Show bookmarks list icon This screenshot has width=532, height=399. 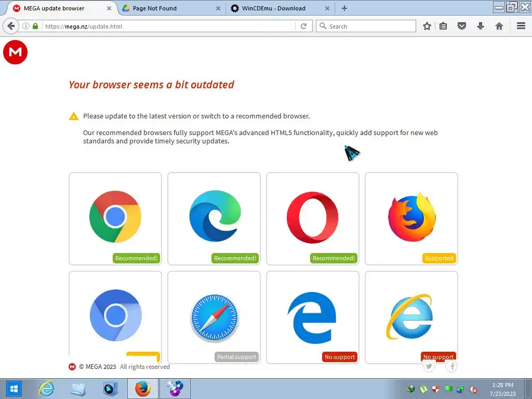(443, 26)
